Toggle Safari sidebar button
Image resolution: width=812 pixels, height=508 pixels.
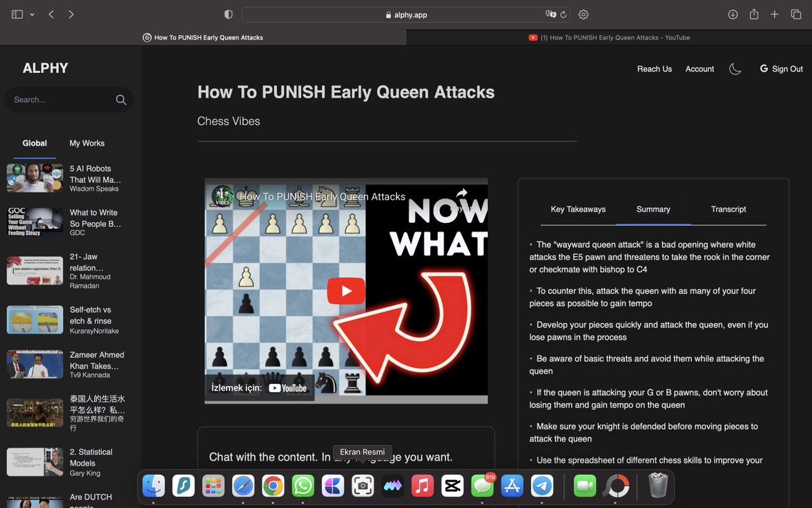pyautogui.click(x=18, y=14)
